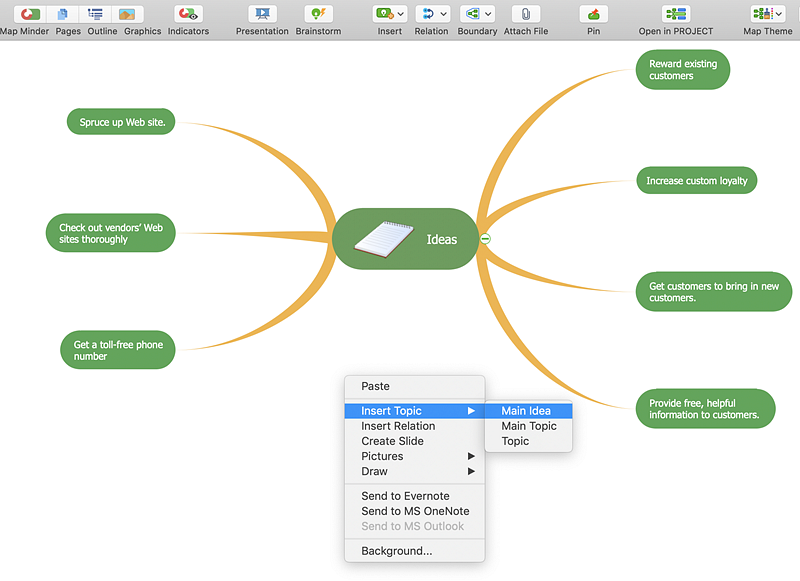Toggle the Indicators panel
The width and height of the screenshot is (800, 581).
click(x=188, y=14)
